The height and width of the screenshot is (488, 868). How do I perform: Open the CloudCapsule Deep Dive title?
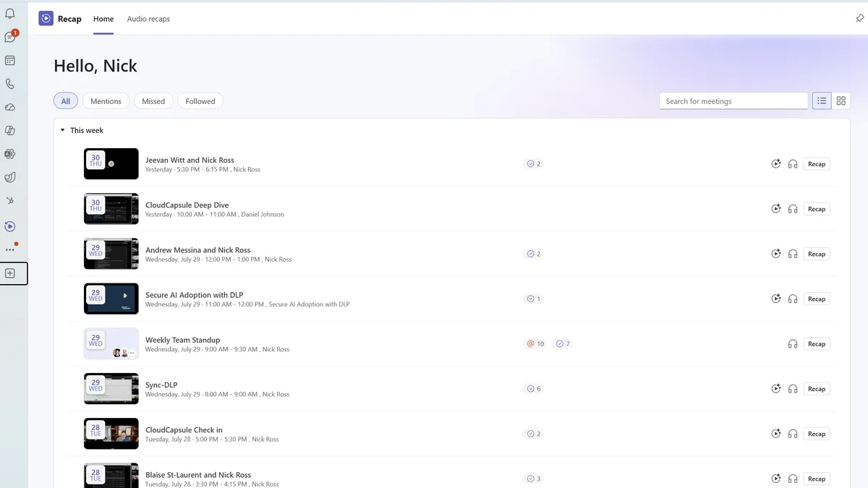pos(187,205)
